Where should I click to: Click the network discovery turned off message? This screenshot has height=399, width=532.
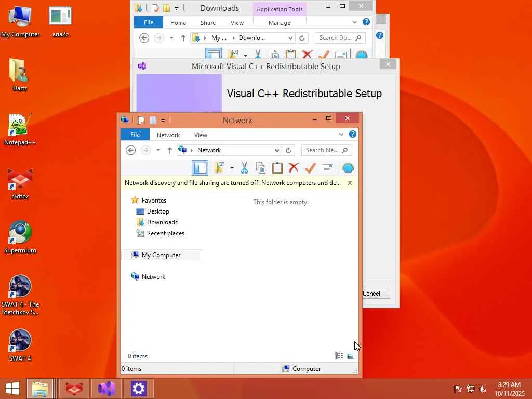[x=233, y=183]
